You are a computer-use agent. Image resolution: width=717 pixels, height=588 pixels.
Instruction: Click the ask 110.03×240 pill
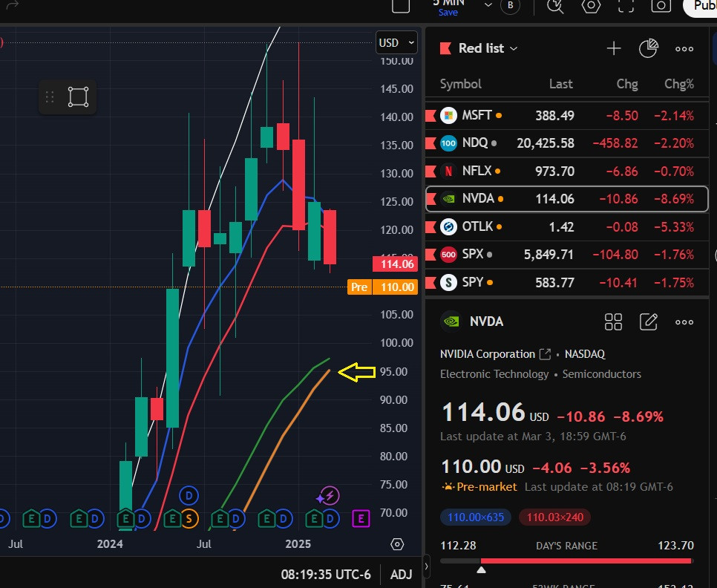pos(554,517)
